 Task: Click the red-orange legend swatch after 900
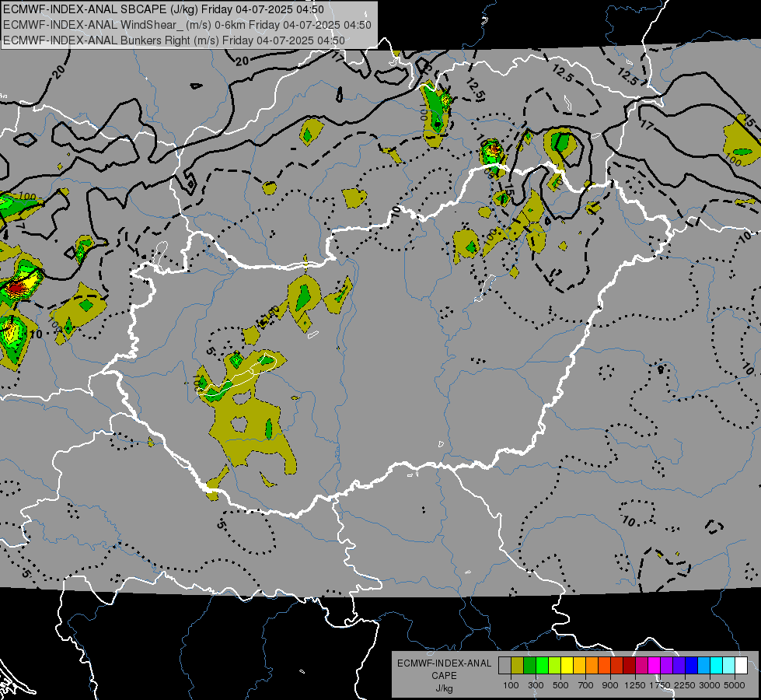pos(604,666)
